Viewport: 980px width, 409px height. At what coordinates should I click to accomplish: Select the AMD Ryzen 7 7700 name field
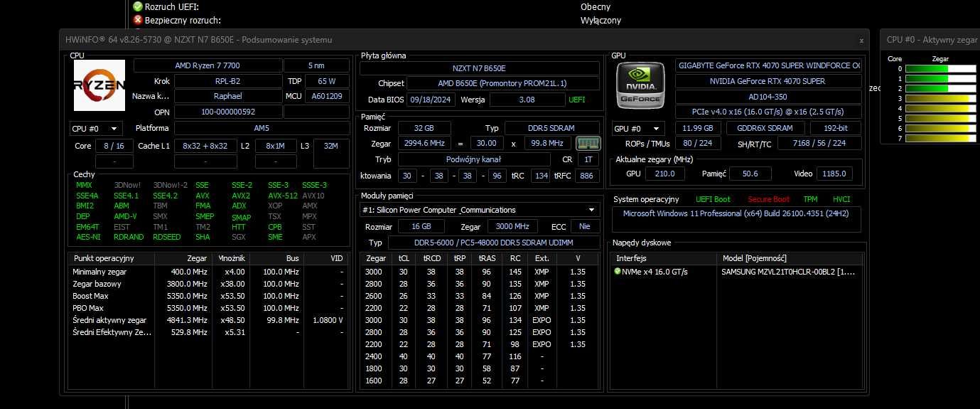(208, 65)
